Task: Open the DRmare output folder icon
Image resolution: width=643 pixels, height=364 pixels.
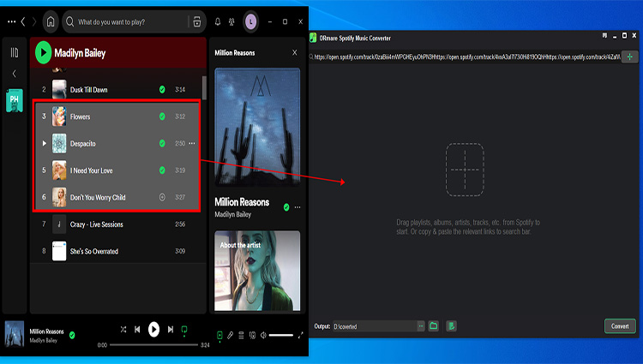Action: pos(434,326)
